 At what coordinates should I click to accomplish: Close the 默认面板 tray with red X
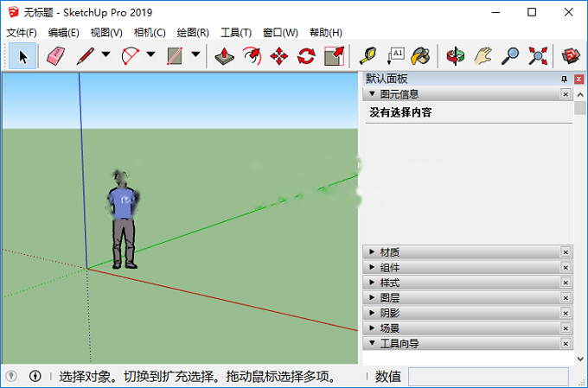click(579, 80)
